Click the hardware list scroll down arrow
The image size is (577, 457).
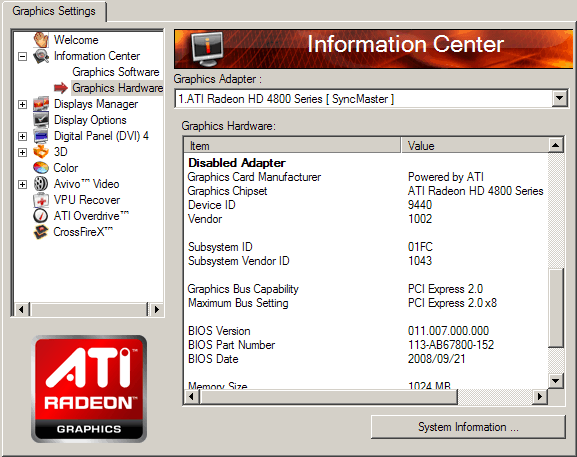coord(556,380)
